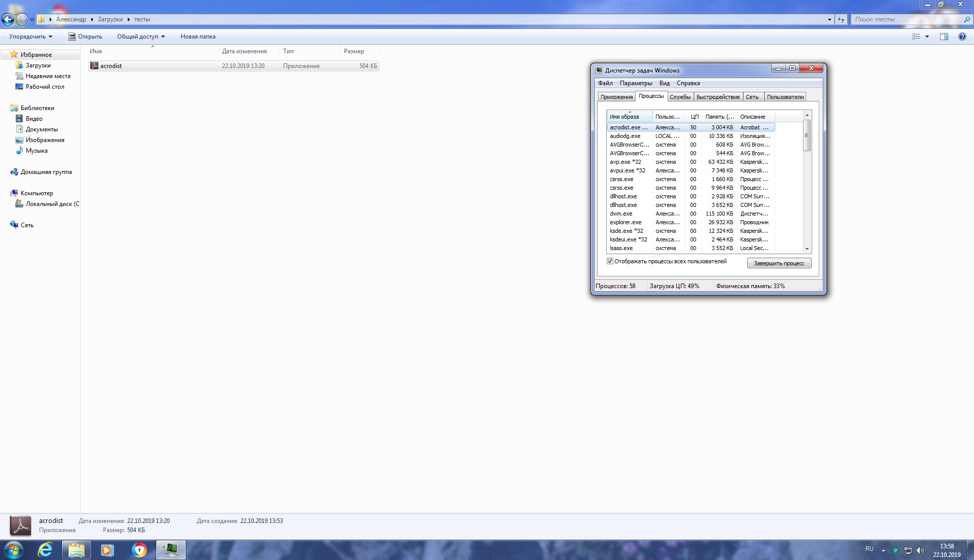Click the acrodist file icon in list

[x=94, y=66]
